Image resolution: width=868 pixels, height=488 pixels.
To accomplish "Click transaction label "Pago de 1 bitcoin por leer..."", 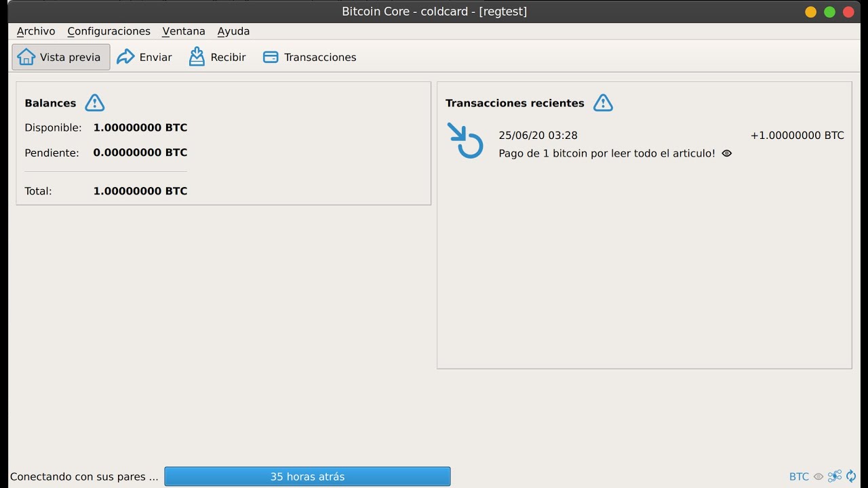I will tap(607, 154).
